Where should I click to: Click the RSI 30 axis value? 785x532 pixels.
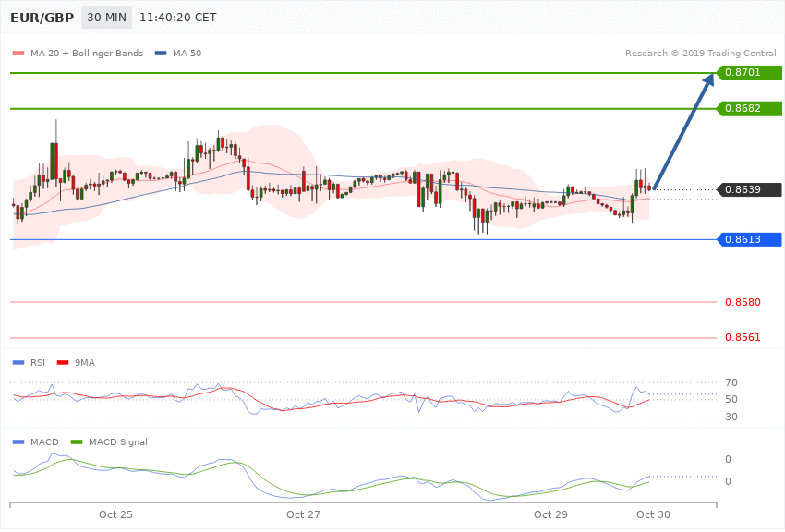pos(731,417)
